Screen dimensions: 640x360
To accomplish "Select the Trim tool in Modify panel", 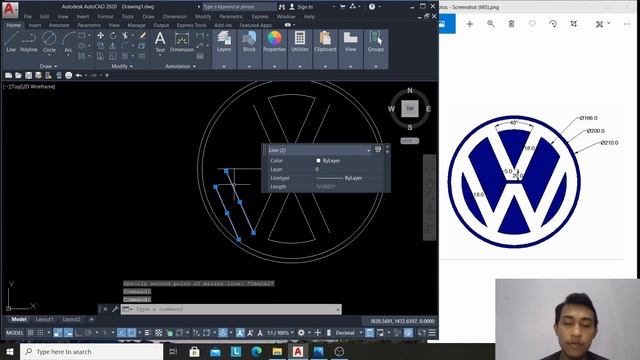I will pyautogui.click(x=125, y=36).
